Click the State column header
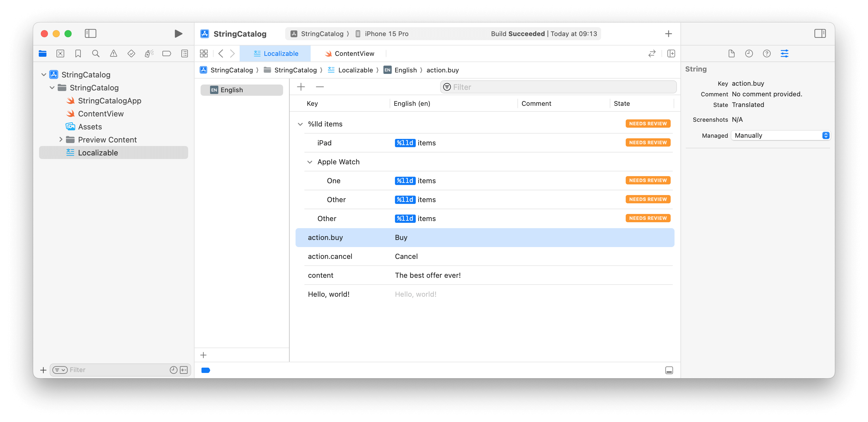Screen dimensions: 868x422 pos(622,104)
